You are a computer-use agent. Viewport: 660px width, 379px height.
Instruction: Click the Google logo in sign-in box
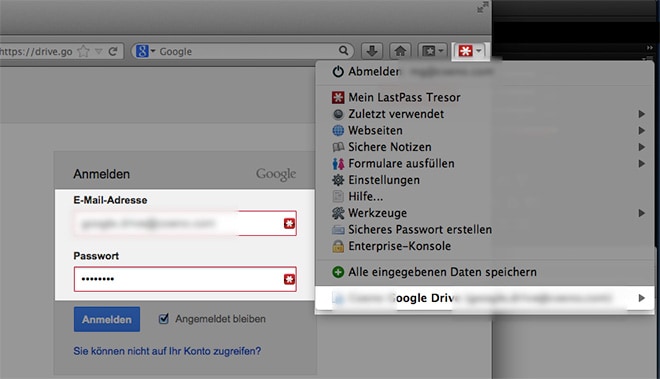click(x=276, y=174)
